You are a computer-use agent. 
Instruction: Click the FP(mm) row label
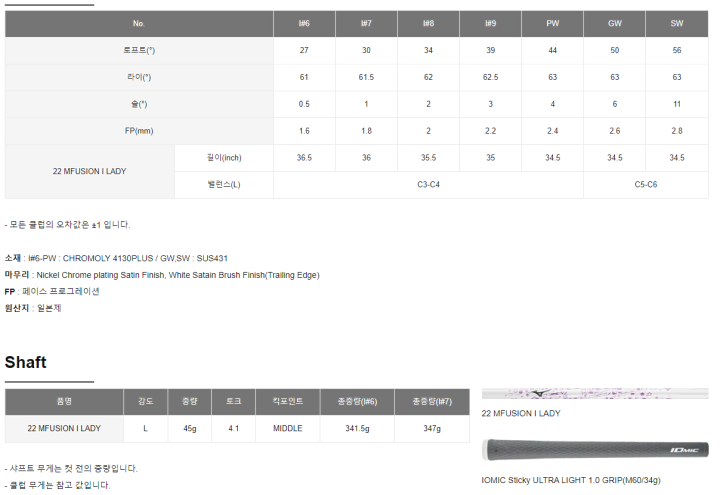(x=139, y=131)
